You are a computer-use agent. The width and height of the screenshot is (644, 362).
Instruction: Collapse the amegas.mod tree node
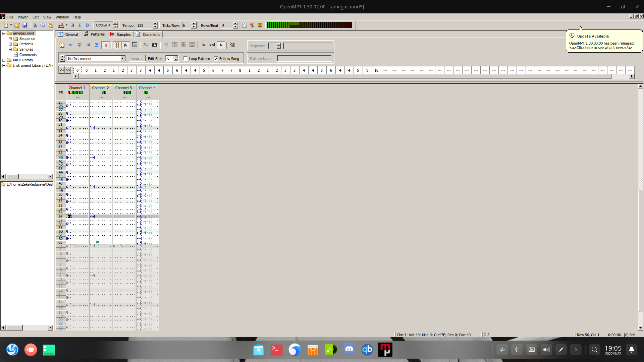3,33
